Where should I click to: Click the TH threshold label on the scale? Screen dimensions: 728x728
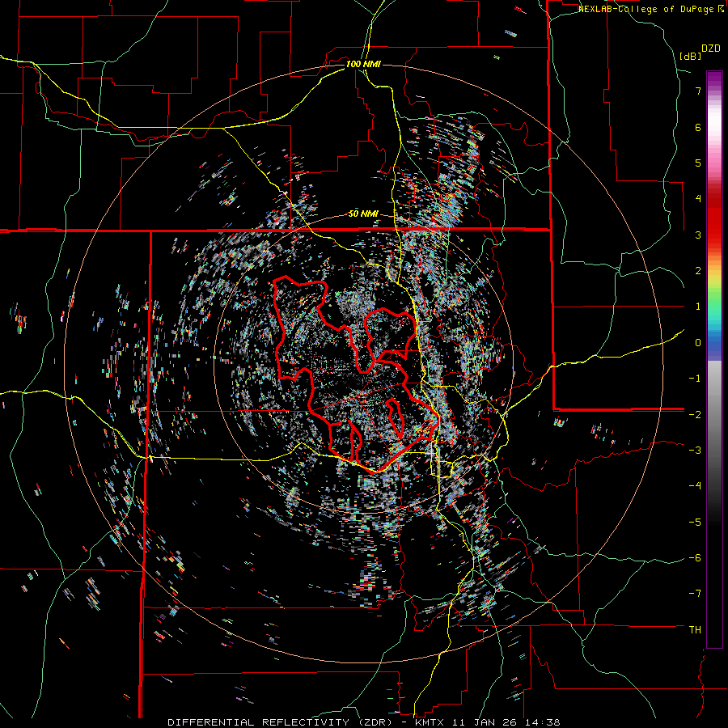coord(695,630)
